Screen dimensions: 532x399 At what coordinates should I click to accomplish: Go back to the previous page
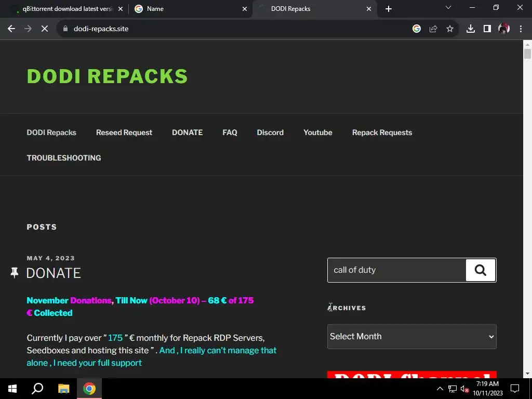point(11,29)
